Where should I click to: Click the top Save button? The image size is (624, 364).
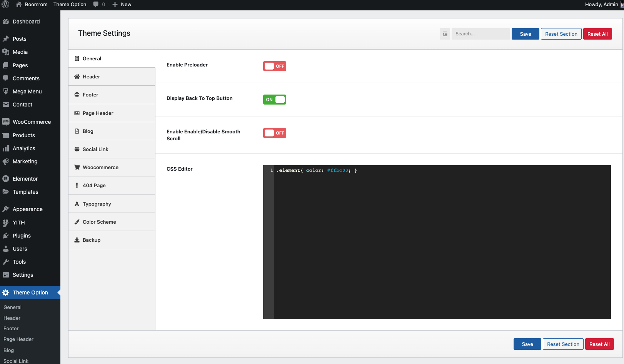[526, 34]
